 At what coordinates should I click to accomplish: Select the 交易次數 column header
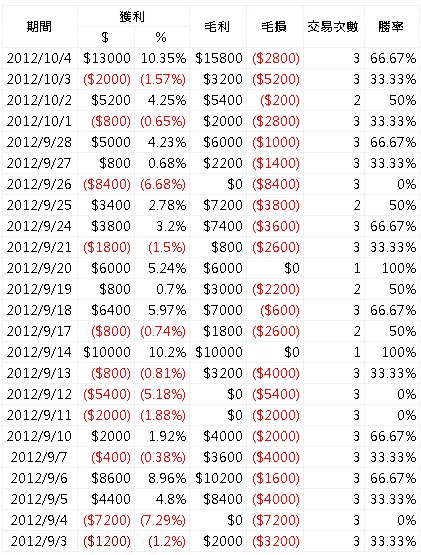click(333, 27)
